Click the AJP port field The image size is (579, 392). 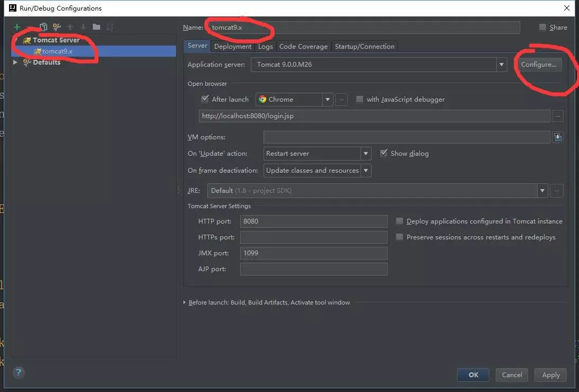pyautogui.click(x=313, y=269)
